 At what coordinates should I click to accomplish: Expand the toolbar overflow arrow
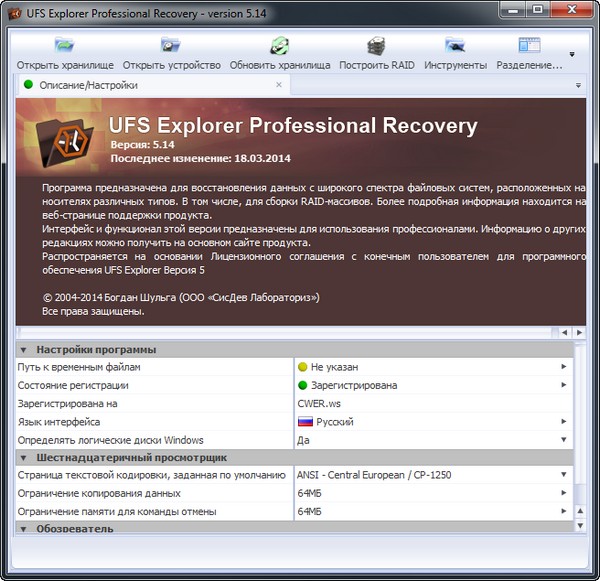572,54
